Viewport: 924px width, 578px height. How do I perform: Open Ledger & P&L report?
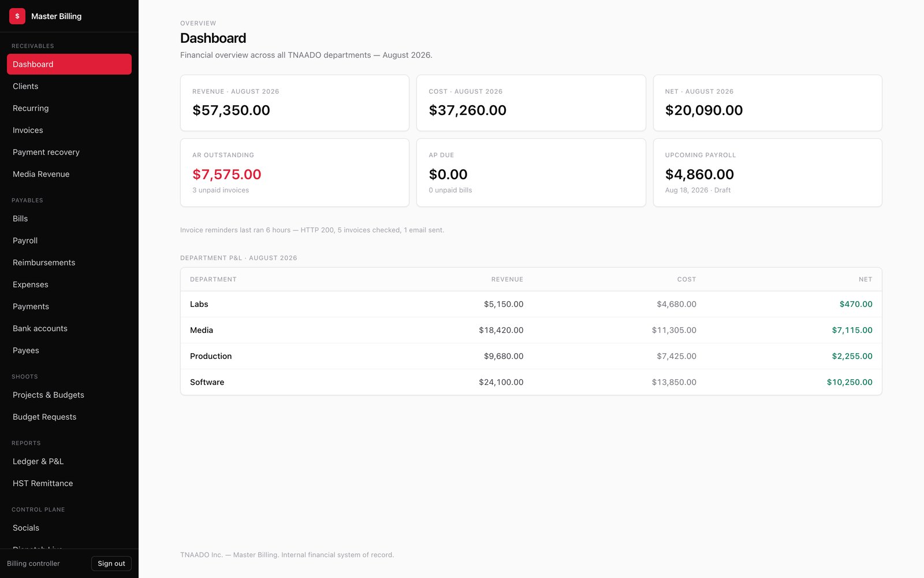69,461
